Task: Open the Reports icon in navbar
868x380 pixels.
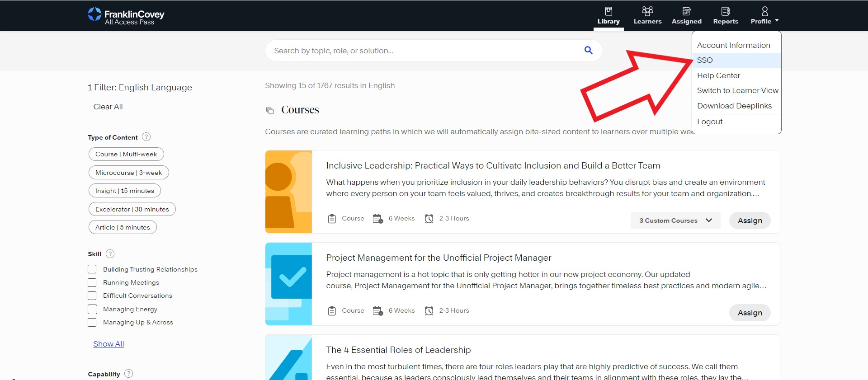Action: [x=725, y=11]
